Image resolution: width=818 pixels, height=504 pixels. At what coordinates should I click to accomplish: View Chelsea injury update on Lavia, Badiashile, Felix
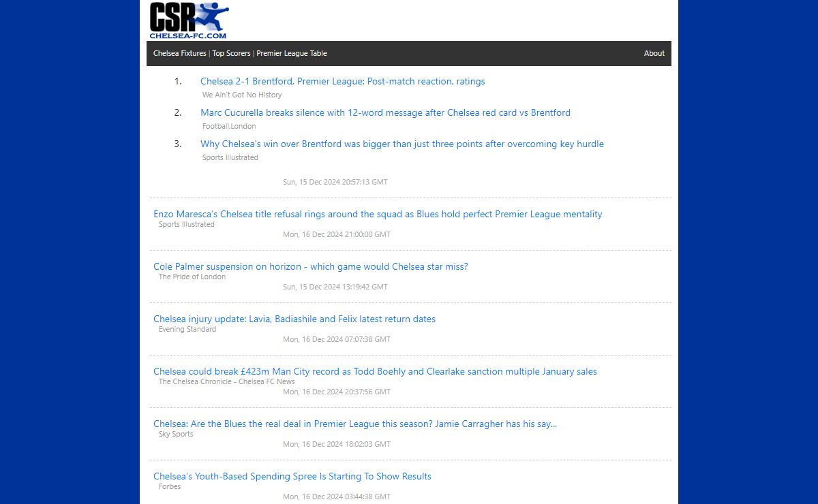click(x=294, y=319)
